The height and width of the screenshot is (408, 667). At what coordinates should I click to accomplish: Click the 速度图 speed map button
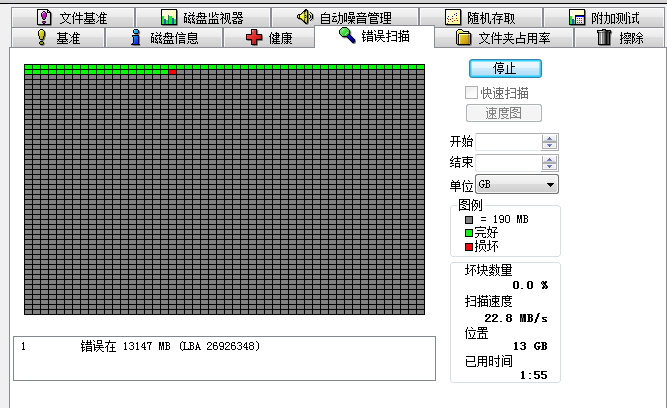tap(505, 113)
